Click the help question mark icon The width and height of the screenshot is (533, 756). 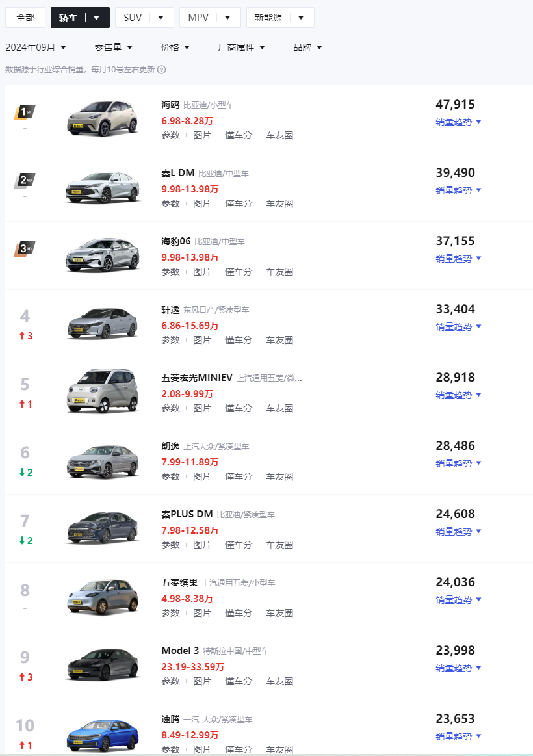[162, 70]
